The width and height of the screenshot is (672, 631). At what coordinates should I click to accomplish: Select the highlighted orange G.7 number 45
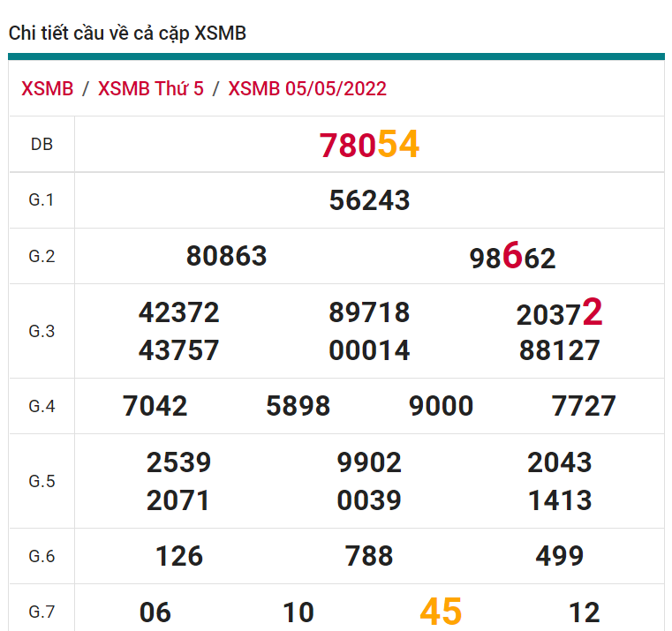point(441,611)
